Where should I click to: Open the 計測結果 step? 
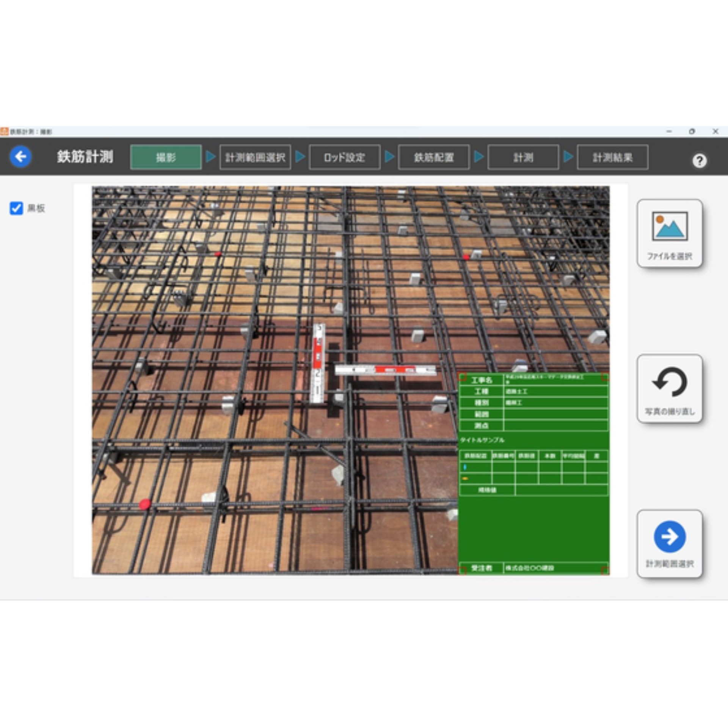coord(612,157)
